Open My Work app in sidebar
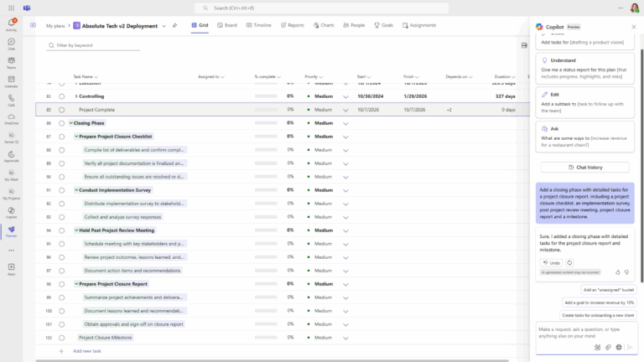 (x=11, y=175)
